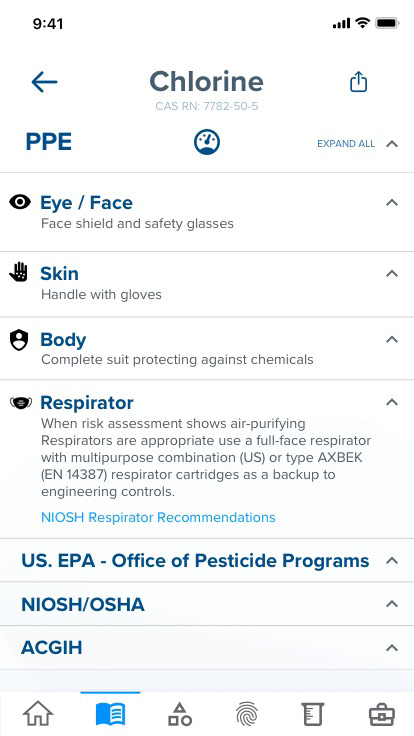Viewport: 414px width, 736px height.
Task: Toggle the NIOSH/OSHA section chevron
Action: pos(392,604)
